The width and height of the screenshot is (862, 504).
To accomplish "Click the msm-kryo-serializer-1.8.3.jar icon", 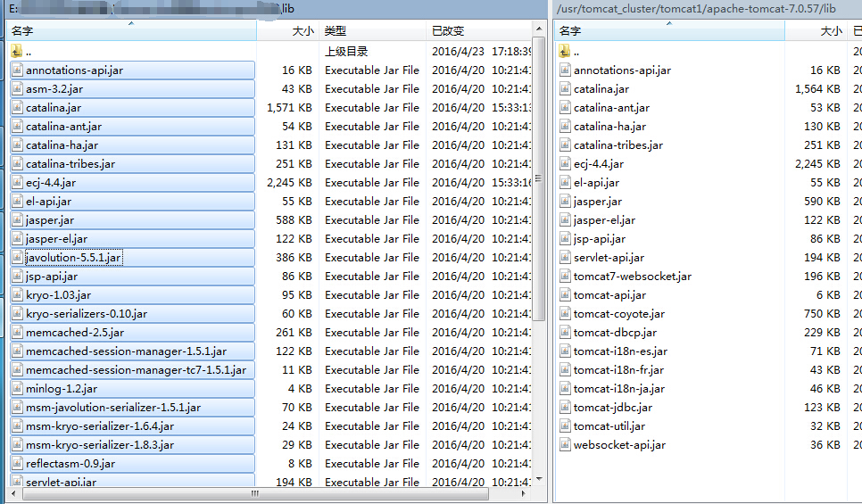I will [x=18, y=444].
